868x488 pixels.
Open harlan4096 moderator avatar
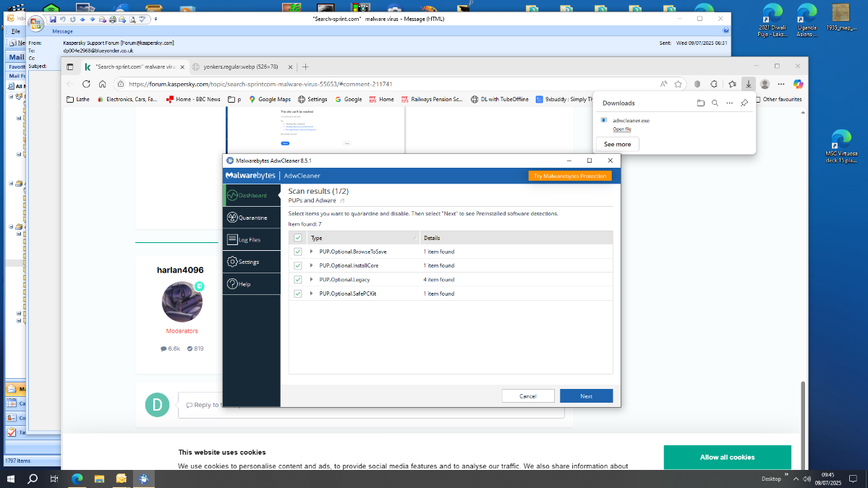tap(182, 301)
